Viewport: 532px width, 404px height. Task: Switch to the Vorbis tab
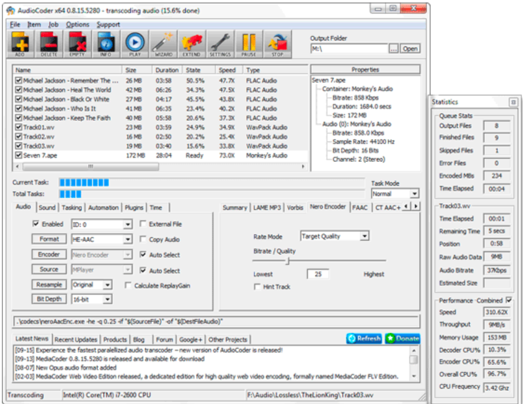(295, 207)
